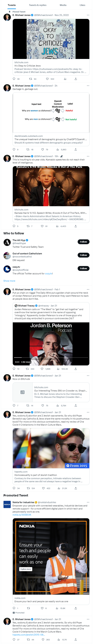
Task: Retweet the Nokia promoted tweet
Action: pos(28,608)
